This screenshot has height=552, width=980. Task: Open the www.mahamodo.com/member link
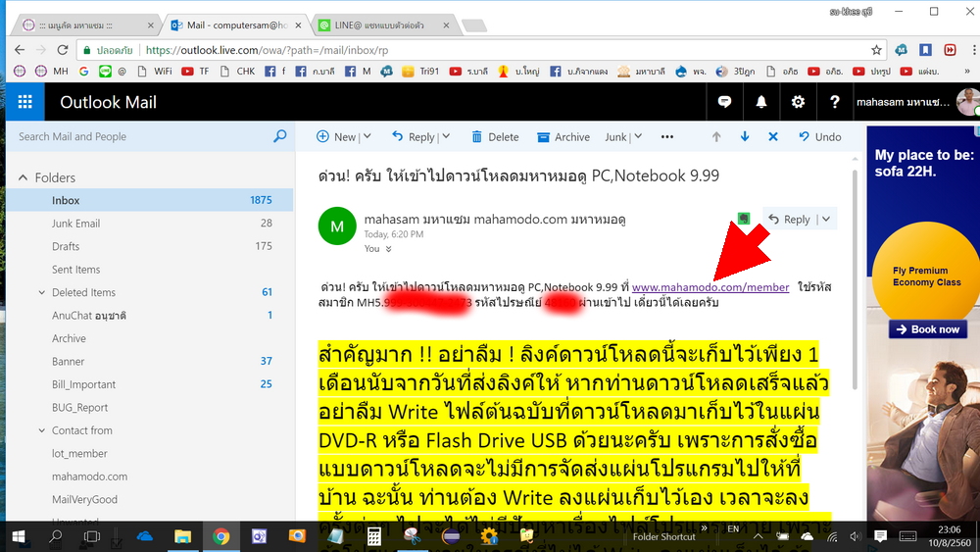pos(710,287)
